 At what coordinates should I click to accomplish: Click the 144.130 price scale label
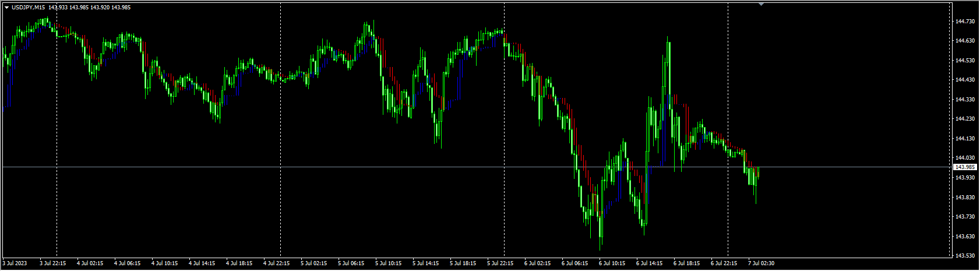pos(965,139)
